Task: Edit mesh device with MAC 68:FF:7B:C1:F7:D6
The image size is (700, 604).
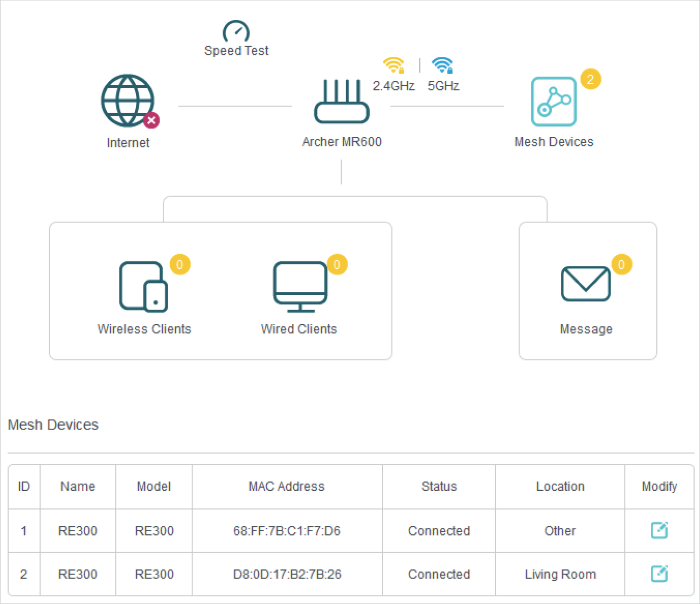Action: tap(659, 530)
